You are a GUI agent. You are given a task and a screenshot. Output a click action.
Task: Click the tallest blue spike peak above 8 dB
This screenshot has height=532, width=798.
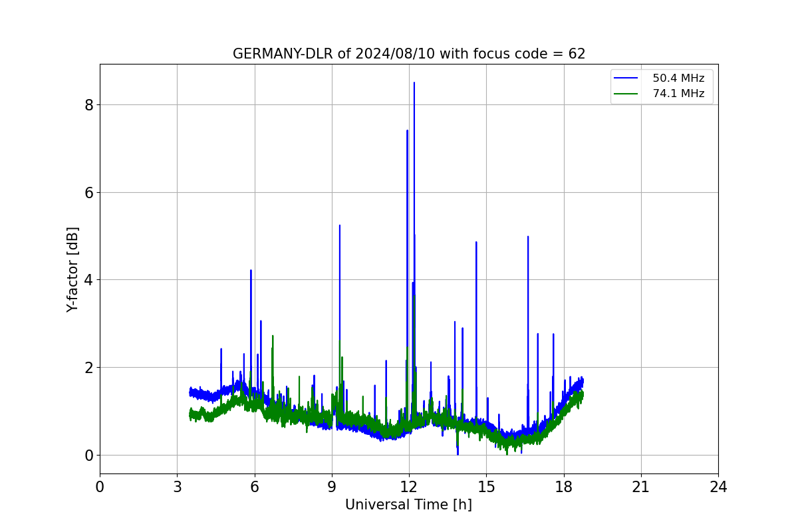tap(414, 84)
